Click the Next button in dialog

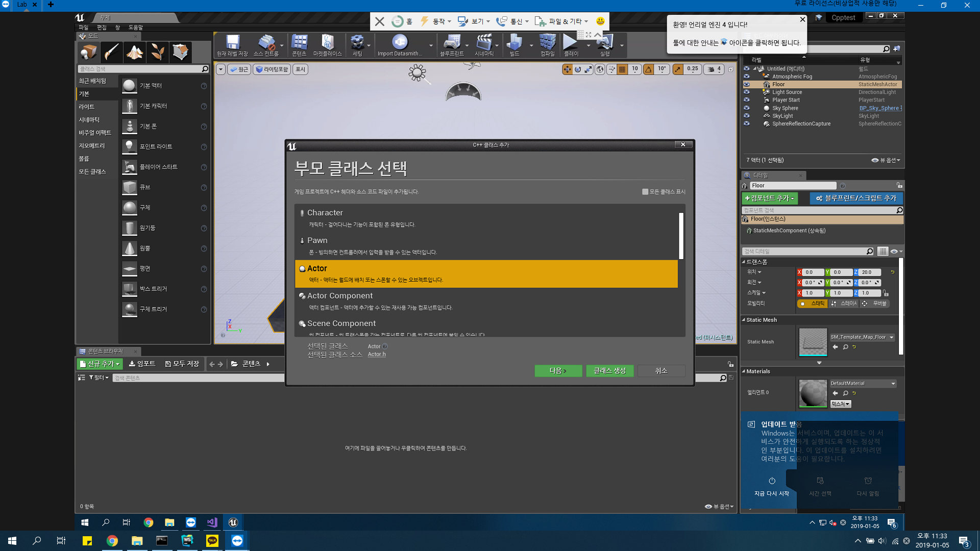point(558,371)
